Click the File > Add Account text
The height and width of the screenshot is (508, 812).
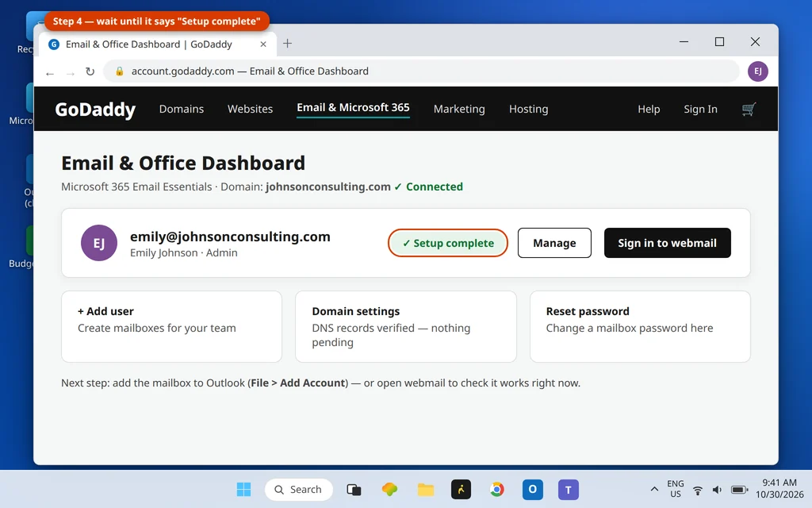(x=298, y=383)
